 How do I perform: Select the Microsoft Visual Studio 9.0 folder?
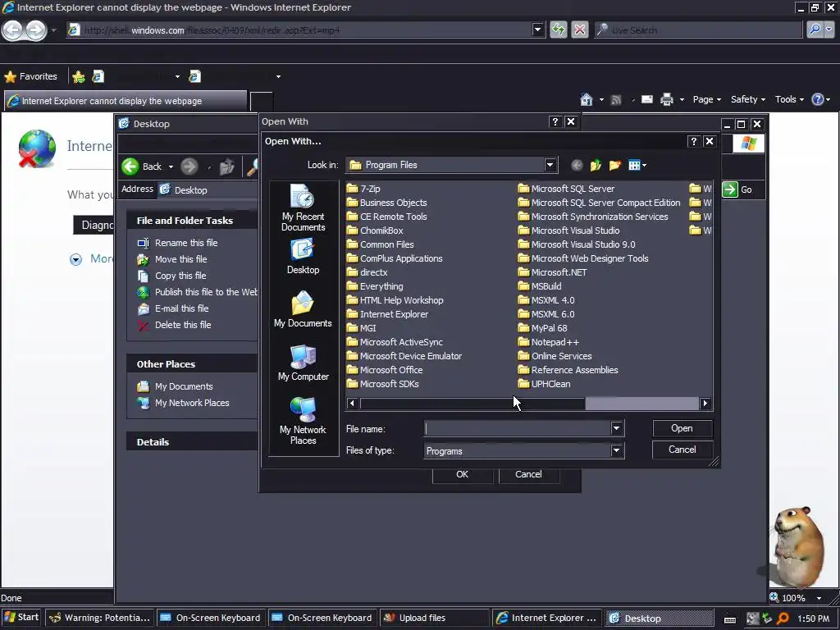click(577, 244)
